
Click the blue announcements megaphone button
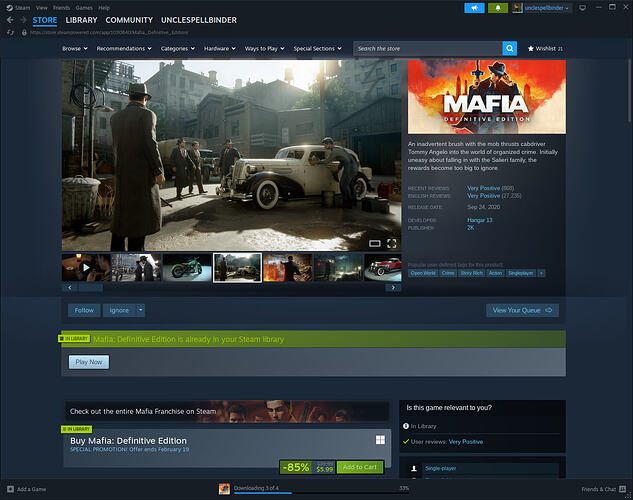pos(474,8)
